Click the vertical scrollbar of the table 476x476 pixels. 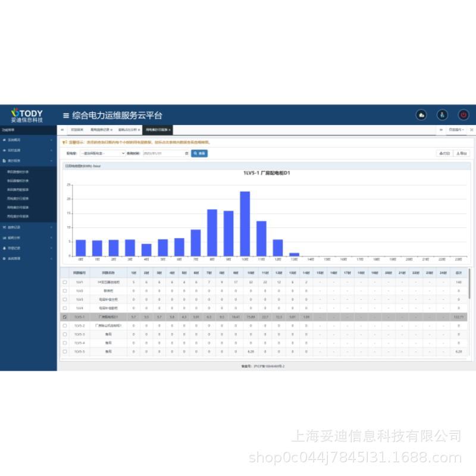[469, 284]
